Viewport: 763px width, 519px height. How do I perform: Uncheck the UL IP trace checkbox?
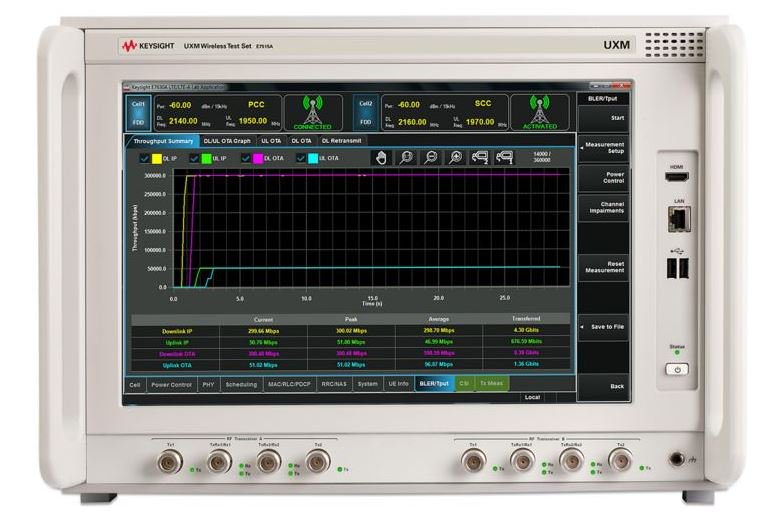pos(193,158)
